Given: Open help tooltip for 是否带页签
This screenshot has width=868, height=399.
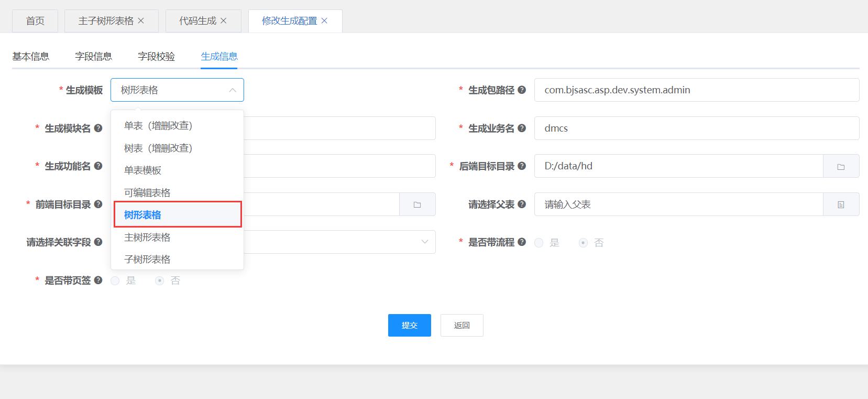Looking at the screenshot, I should coord(98,280).
